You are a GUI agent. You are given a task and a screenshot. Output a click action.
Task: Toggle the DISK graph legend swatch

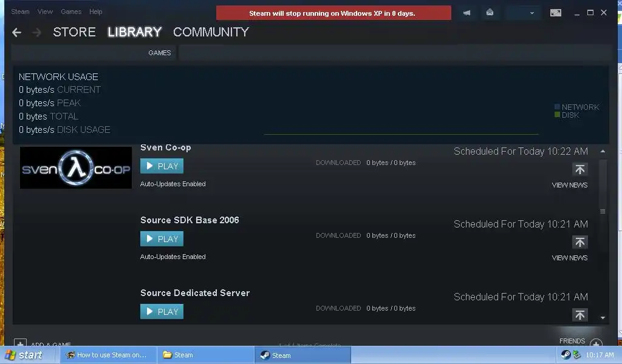(557, 115)
